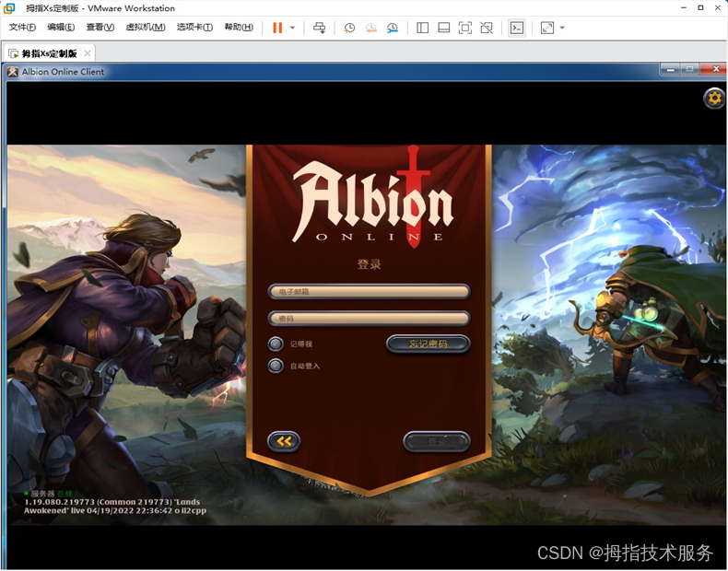Open the snapshot manager
The image size is (728, 571).
tap(393, 28)
